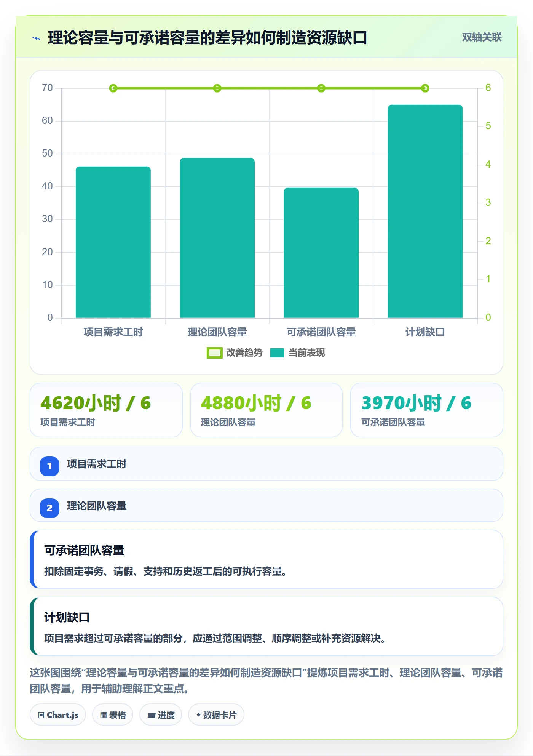
Task: Click the 4880小时 / 6 stat value
Action: [256, 403]
